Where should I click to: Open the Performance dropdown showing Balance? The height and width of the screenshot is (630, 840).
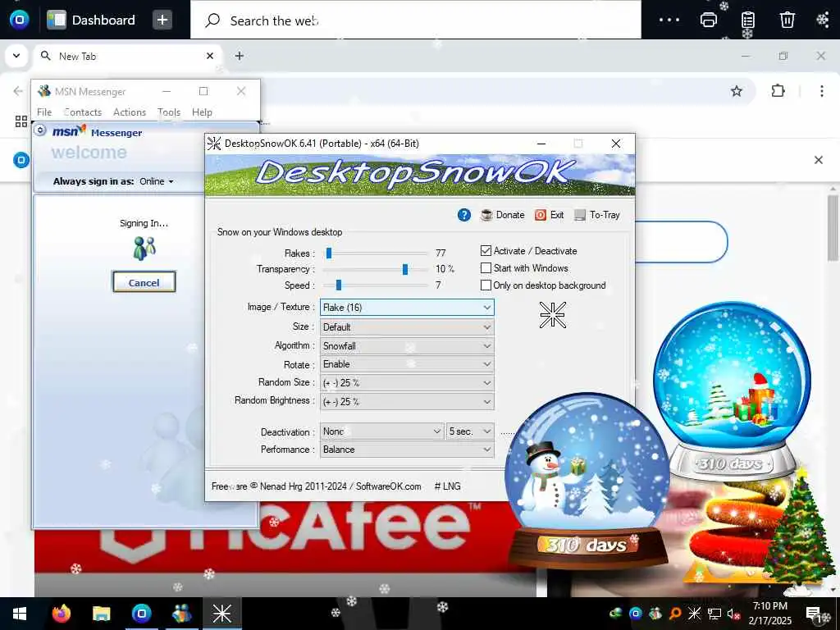tap(407, 450)
